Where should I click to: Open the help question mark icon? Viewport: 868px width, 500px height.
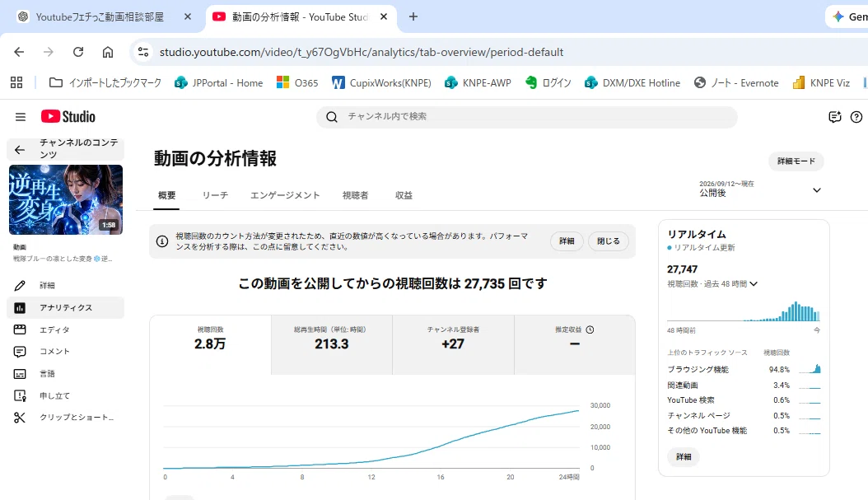pos(856,117)
